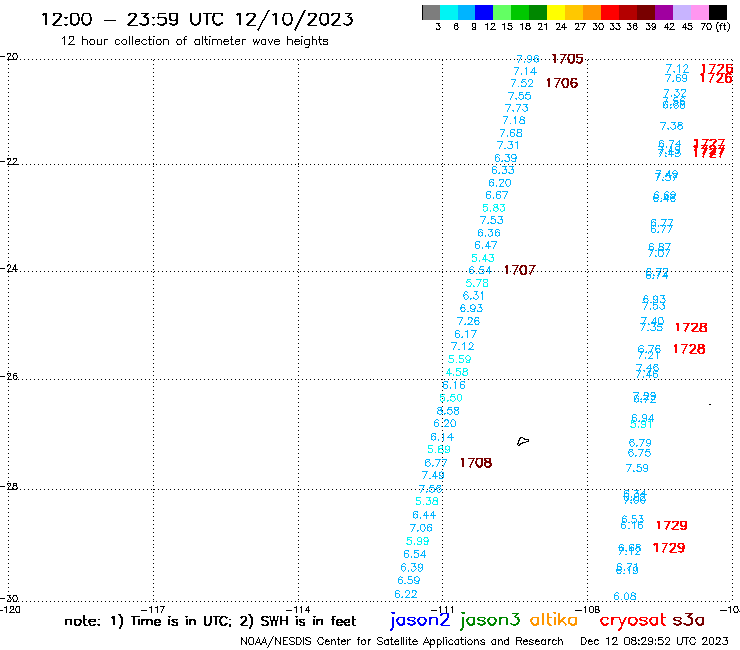Select the wave height reading "5.38"

tap(427, 501)
